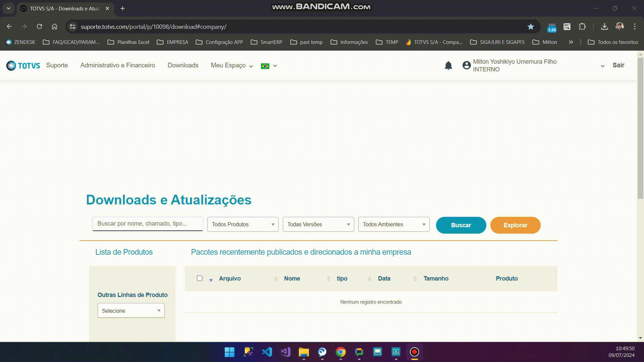Open the browser Extensions puzzle icon
Screen dimensions: 644x362
(x=582, y=26)
